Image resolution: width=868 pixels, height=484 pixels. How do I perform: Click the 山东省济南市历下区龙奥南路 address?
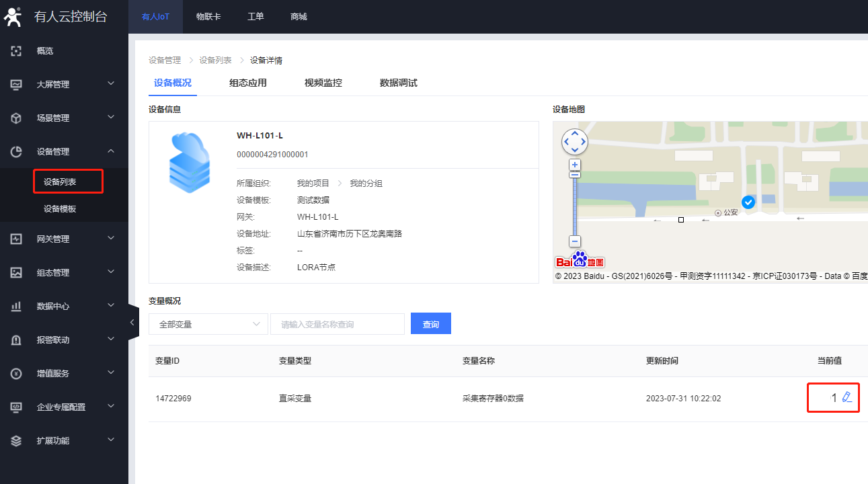[350, 234]
